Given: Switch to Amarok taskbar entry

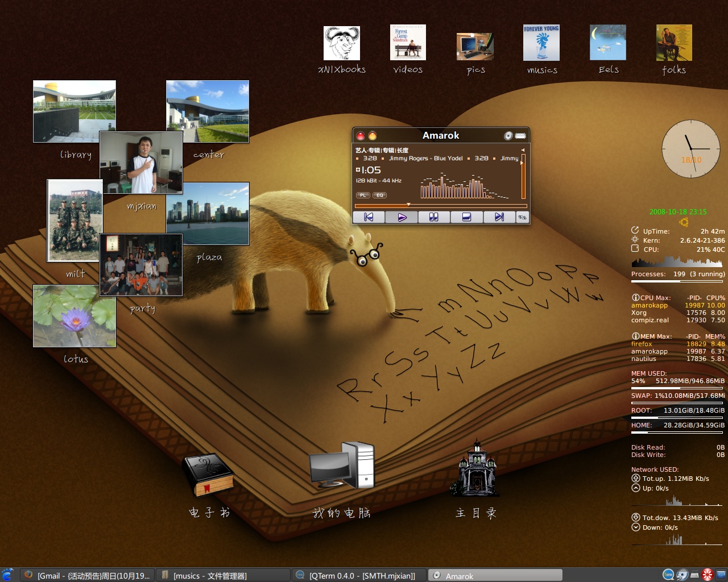Looking at the screenshot, I should [495, 575].
